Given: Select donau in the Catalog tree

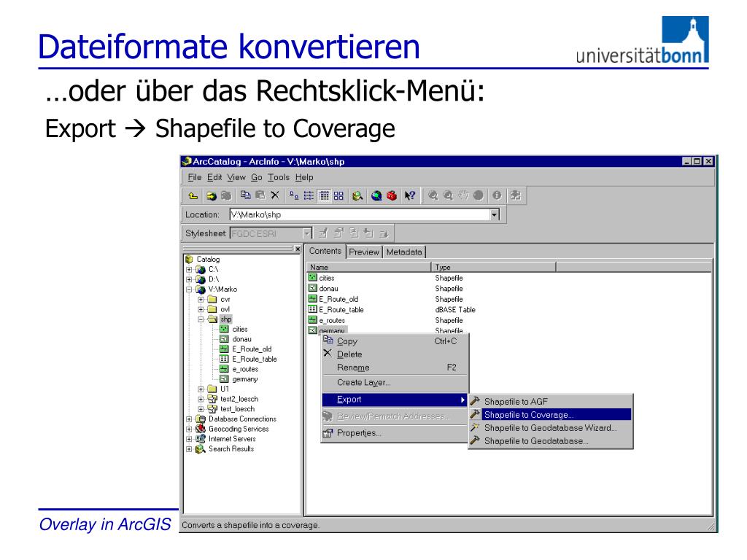Looking at the screenshot, I should [x=241, y=339].
